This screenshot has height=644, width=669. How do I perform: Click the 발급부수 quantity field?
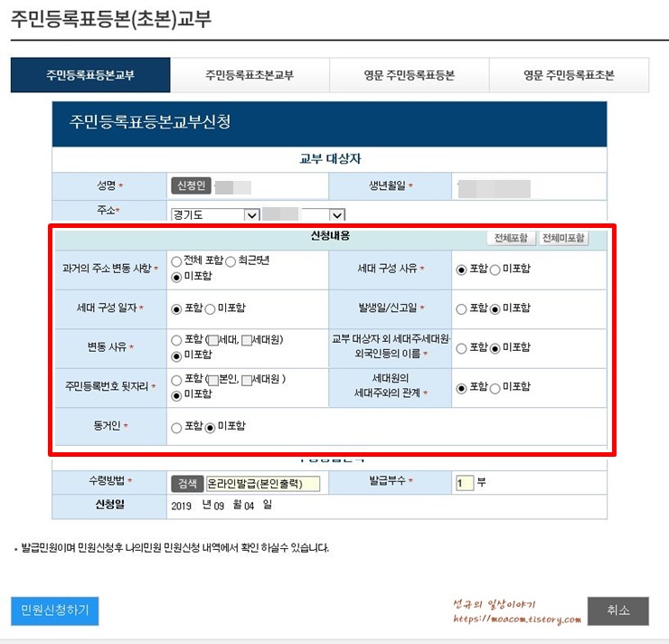465,483
